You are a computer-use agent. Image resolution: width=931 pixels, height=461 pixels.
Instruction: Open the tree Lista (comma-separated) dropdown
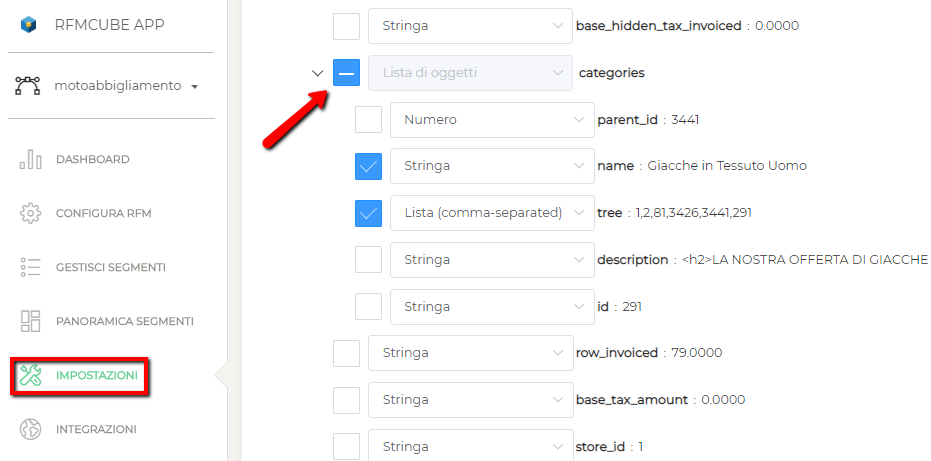pyautogui.click(x=494, y=213)
